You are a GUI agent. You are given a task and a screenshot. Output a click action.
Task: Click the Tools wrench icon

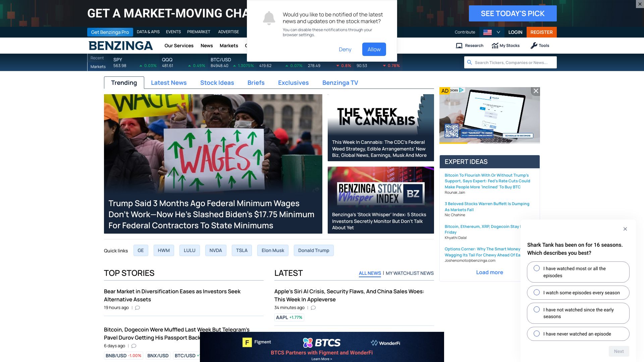534,46
